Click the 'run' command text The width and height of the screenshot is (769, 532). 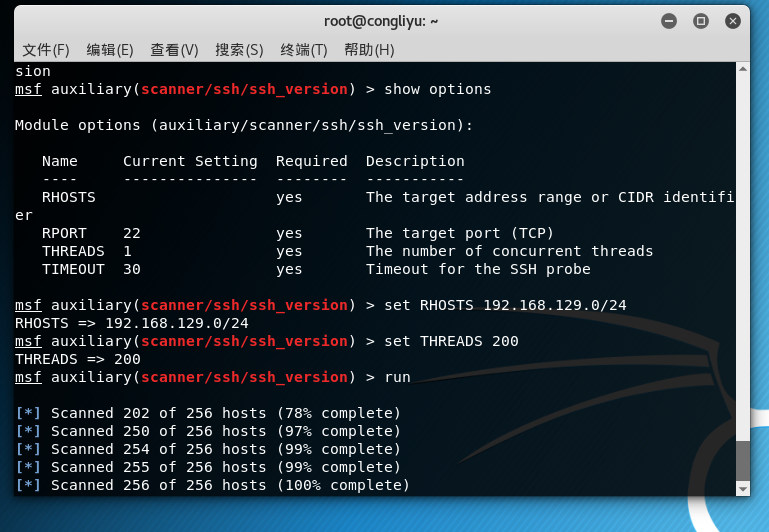(x=397, y=377)
